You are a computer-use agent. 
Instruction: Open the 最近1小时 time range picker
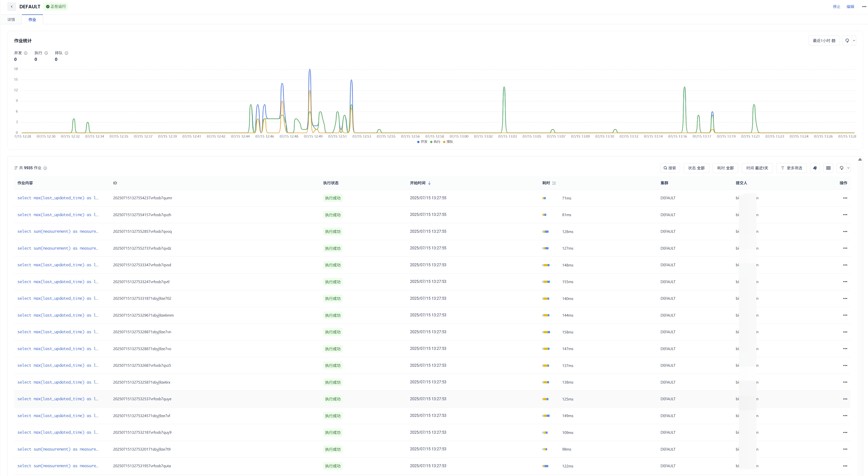pos(824,40)
